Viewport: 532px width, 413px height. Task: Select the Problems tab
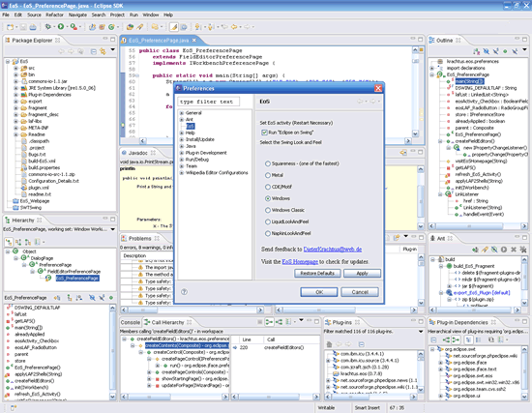[139, 238]
